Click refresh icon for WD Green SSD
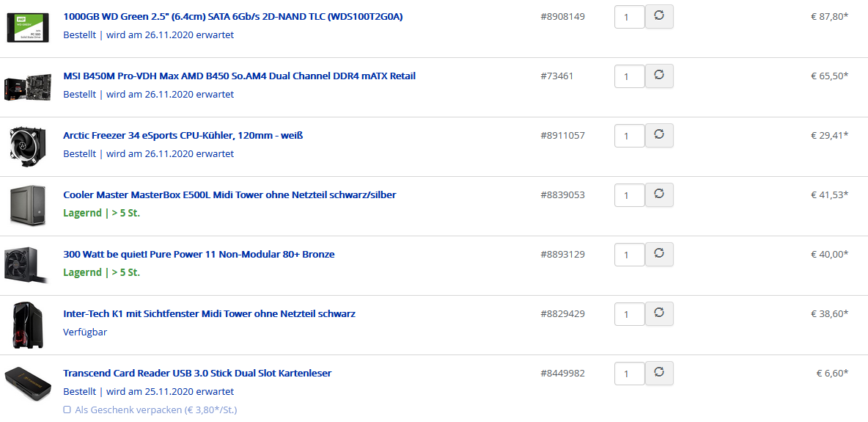868x422 pixels. coord(659,16)
